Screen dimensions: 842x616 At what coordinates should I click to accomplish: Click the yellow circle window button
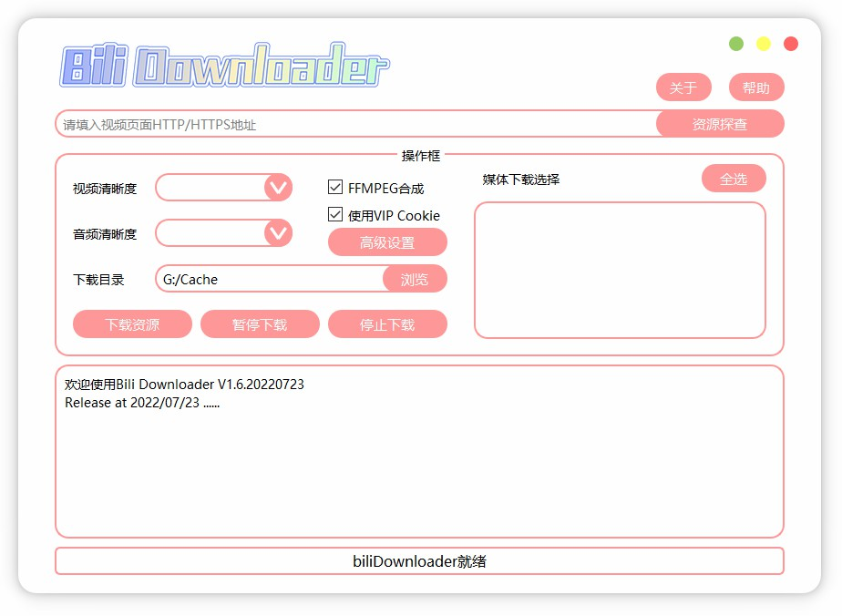(764, 44)
